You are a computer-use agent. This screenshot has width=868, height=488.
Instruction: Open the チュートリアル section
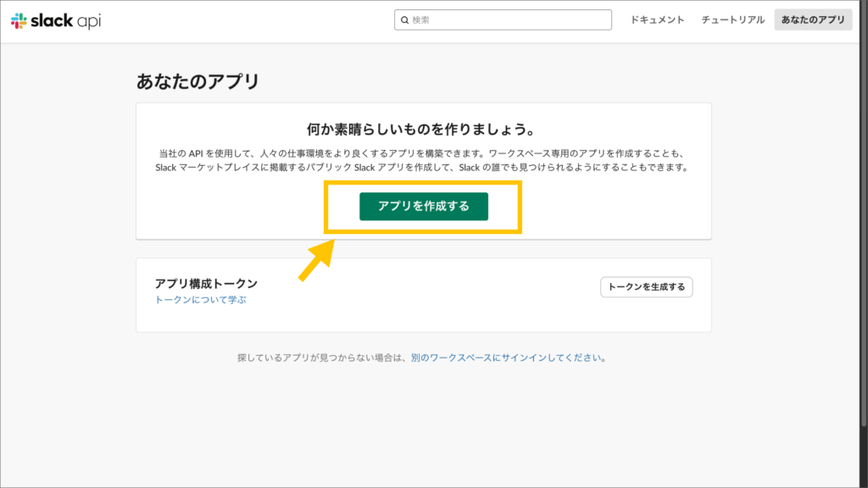pyautogui.click(x=732, y=19)
